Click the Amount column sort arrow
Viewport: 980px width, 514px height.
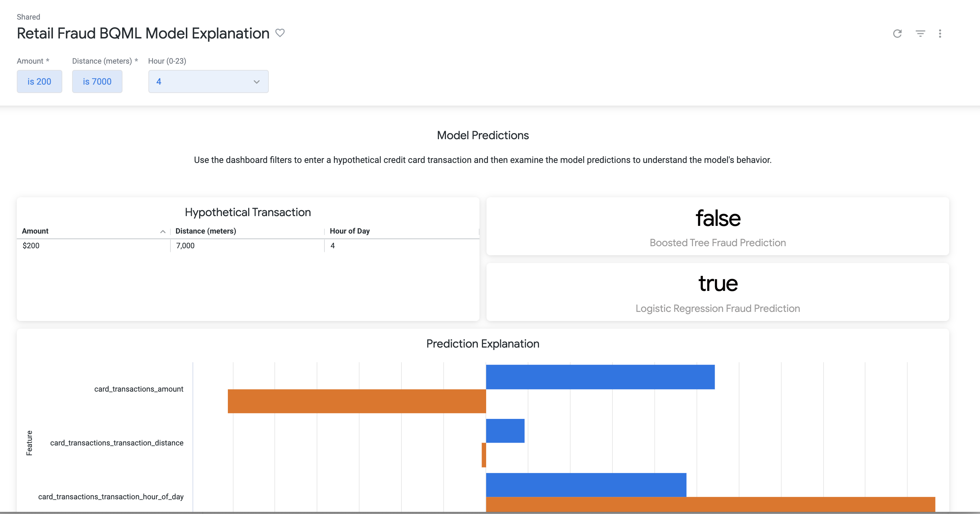[x=163, y=231]
